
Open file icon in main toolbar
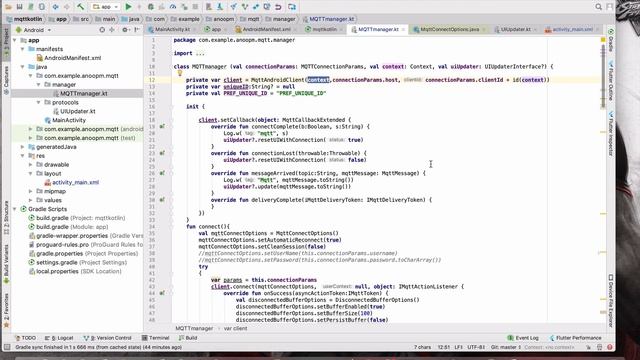click(8, 7)
